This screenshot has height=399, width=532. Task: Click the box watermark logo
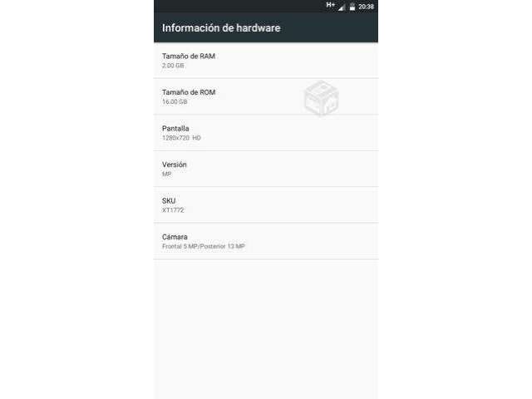321,98
